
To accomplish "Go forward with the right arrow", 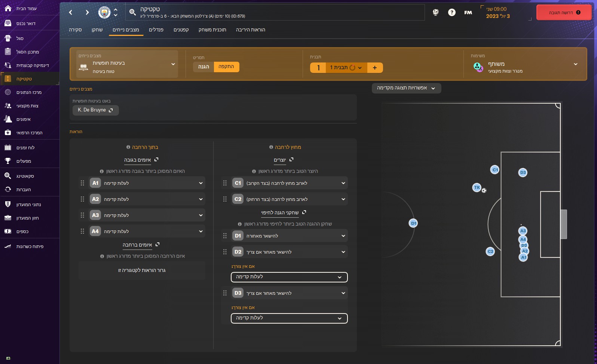I will click(x=87, y=12).
